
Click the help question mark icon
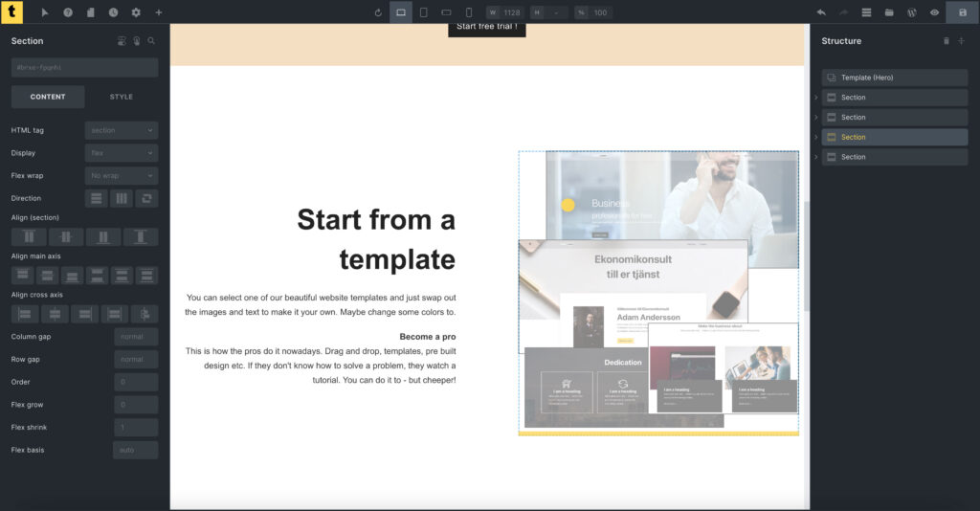68,12
